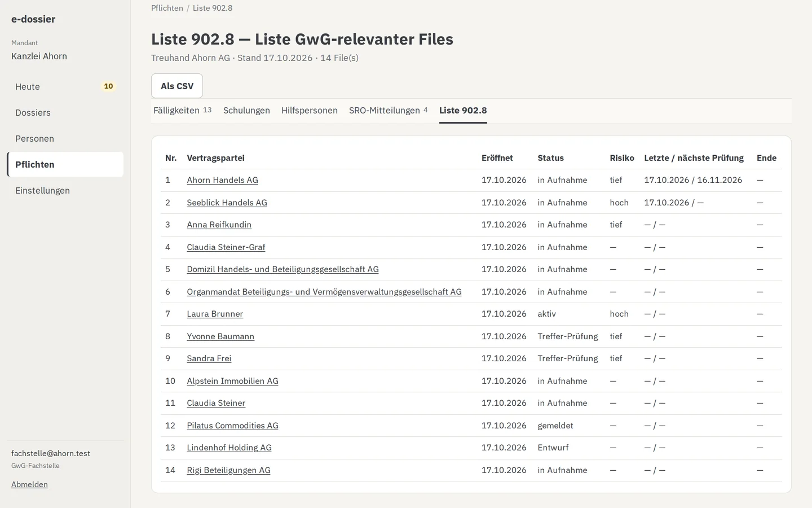
Task: Open Personen in the sidebar
Action: pyautogui.click(x=65, y=138)
